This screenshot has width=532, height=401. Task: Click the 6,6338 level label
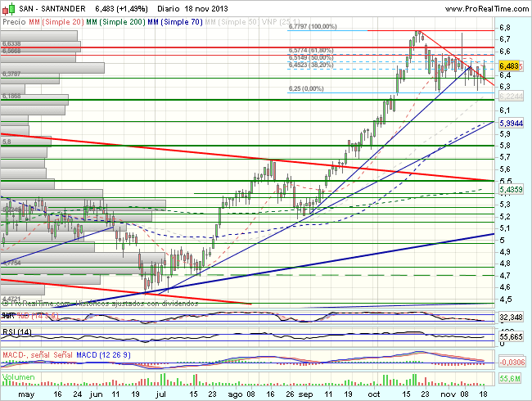tap(11, 43)
